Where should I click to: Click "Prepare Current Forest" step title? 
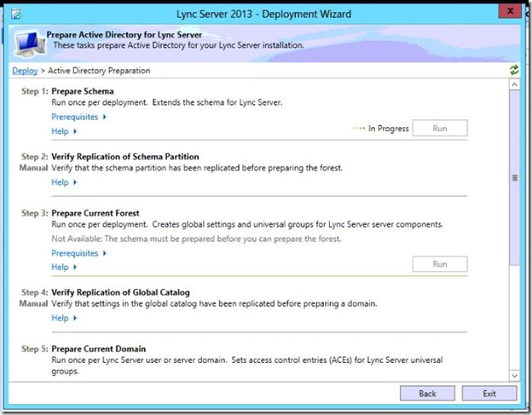click(95, 213)
